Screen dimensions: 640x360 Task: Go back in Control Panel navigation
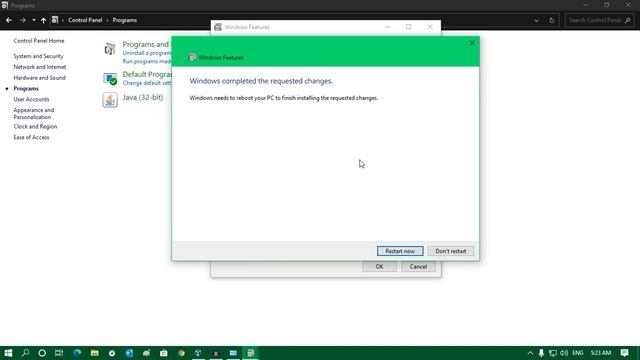(9, 20)
